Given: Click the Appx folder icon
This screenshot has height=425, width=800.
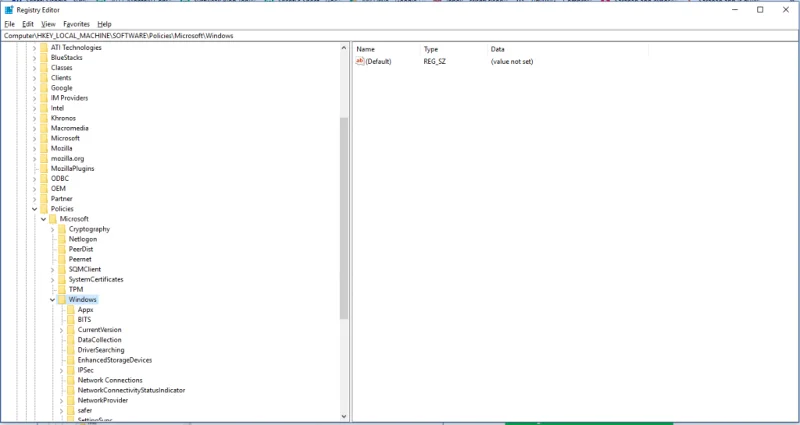Looking at the screenshot, I should [x=71, y=310].
